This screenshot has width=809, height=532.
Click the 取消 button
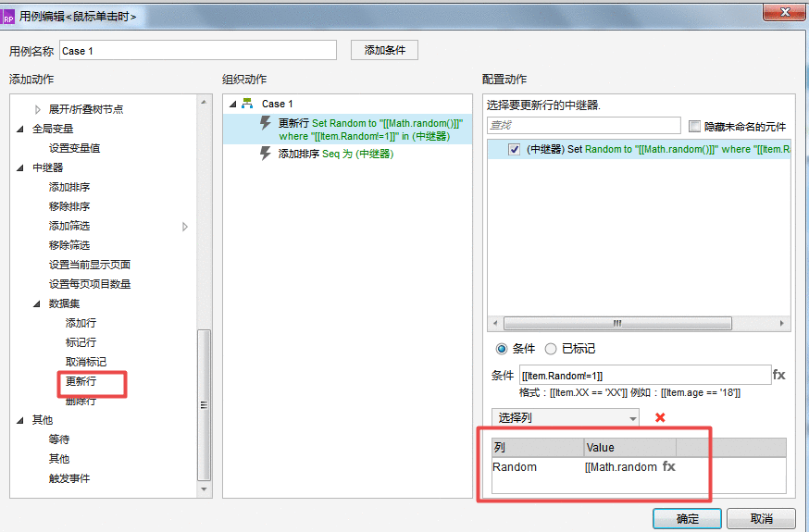click(761, 519)
